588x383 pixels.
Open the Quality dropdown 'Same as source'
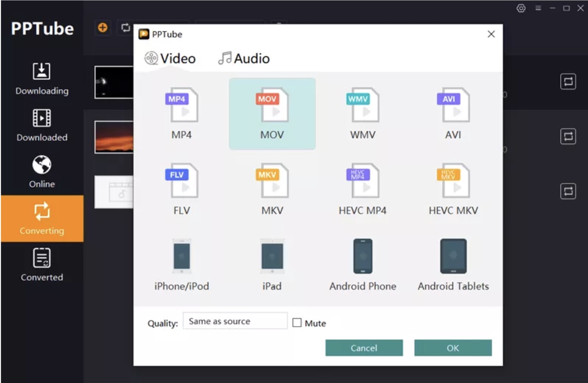235,321
